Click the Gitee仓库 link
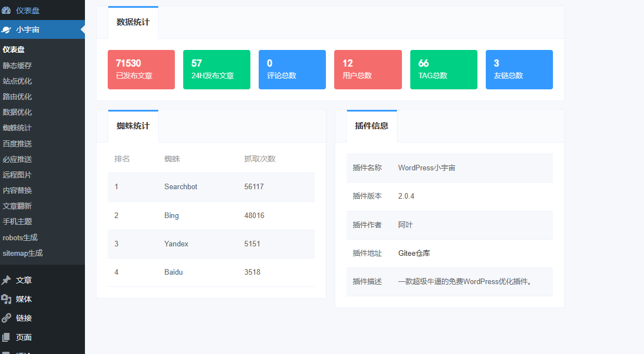 (x=415, y=253)
